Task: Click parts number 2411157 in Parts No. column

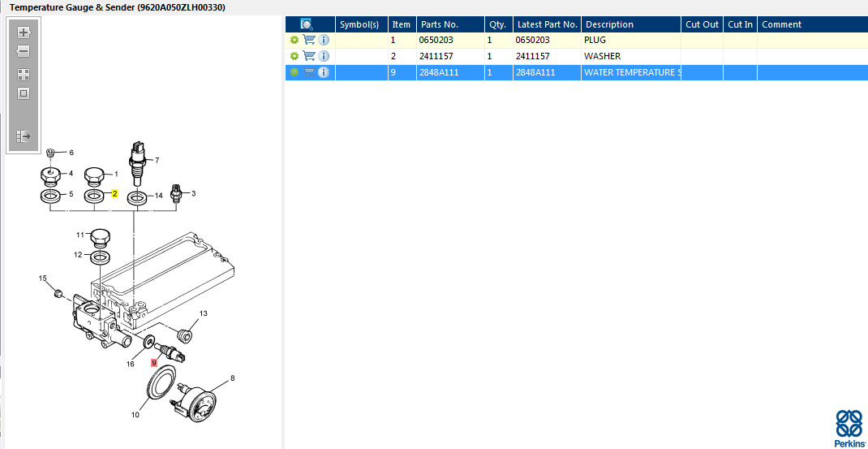Action: coord(437,56)
